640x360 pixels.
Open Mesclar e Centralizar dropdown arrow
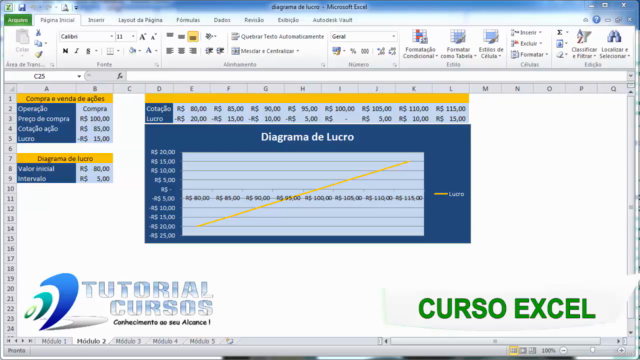pos(298,51)
